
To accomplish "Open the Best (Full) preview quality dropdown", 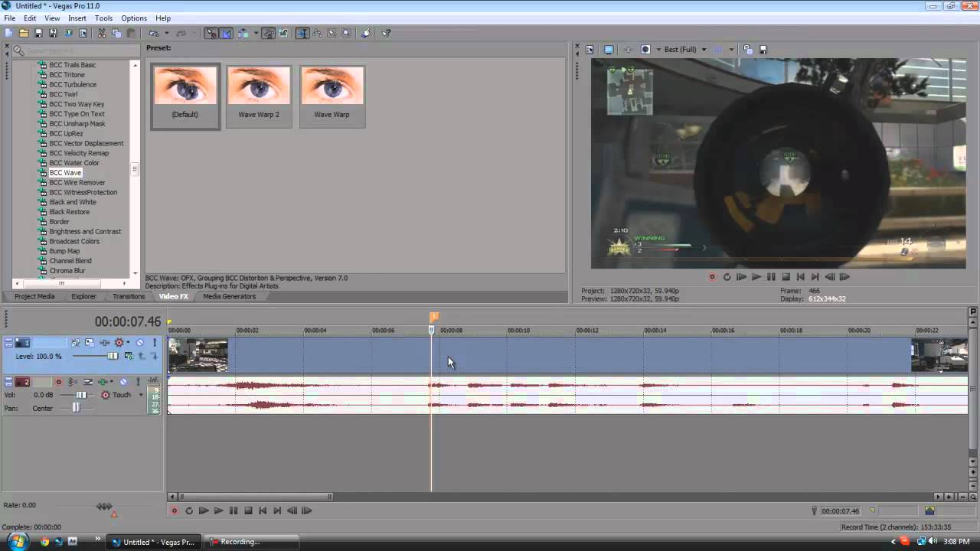I will coord(704,50).
